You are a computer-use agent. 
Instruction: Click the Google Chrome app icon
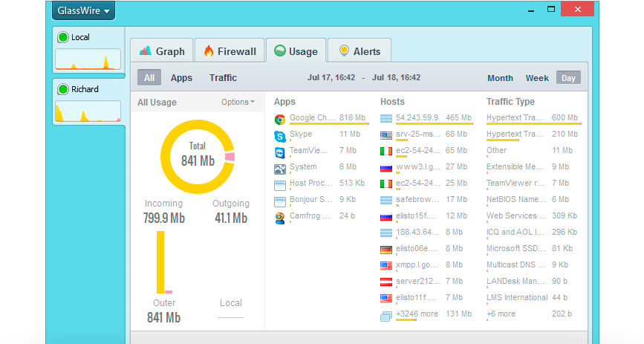tap(280, 120)
